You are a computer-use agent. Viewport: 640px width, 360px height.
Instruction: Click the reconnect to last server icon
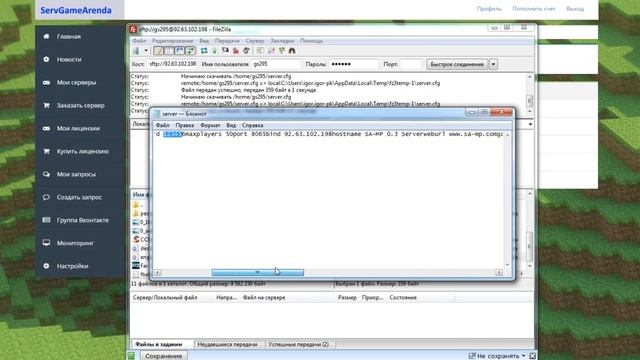[x=246, y=51]
